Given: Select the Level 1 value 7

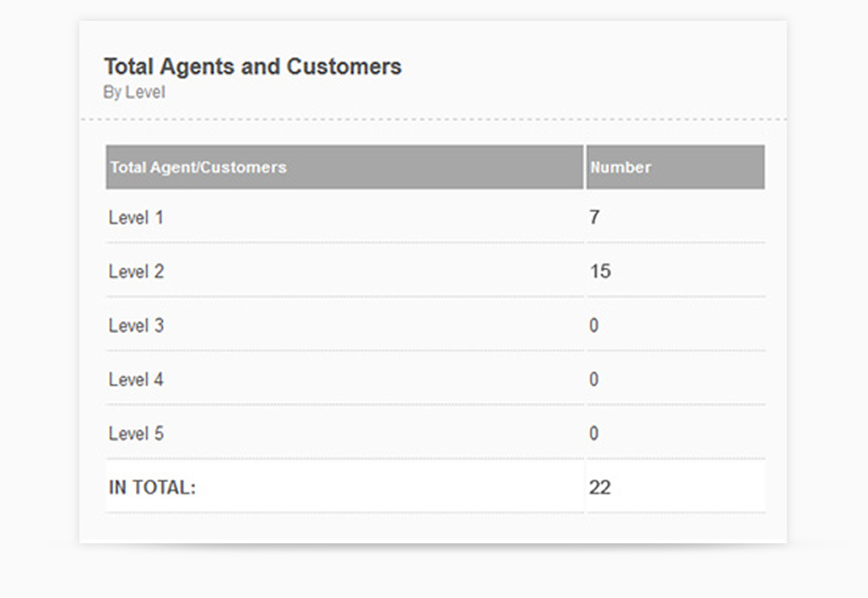Looking at the screenshot, I should point(594,217).
